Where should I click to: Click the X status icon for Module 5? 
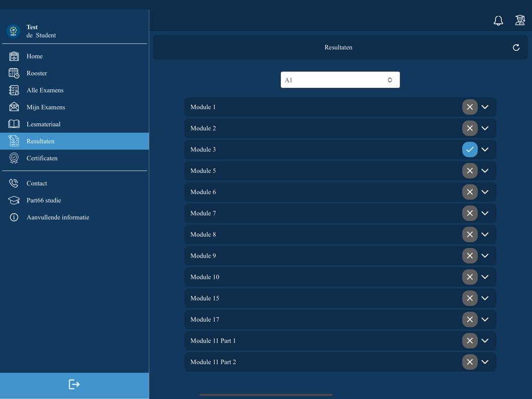[470, 171]
